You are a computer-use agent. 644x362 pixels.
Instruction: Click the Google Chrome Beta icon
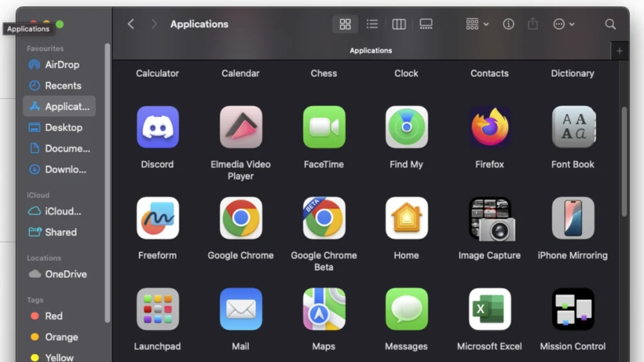(x=324, y=218)
